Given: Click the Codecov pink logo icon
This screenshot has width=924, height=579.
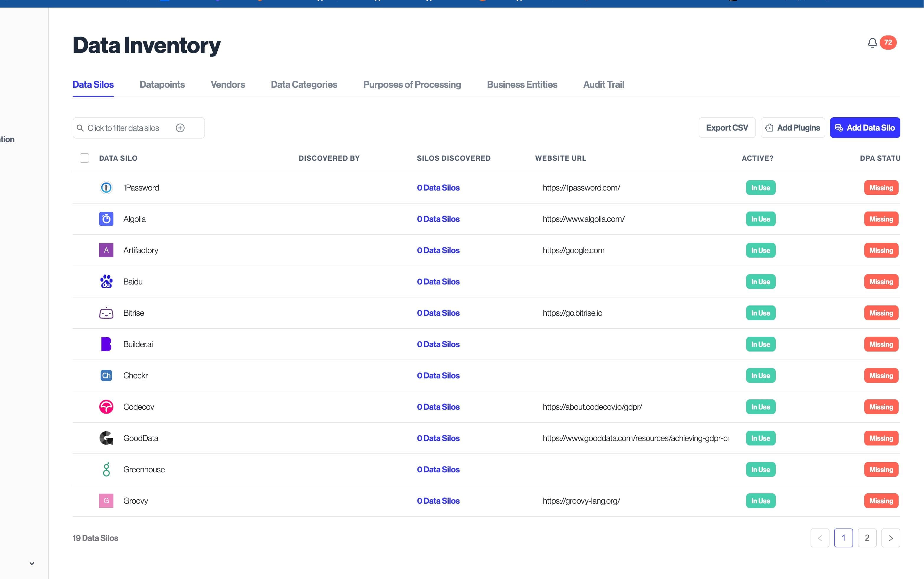Looking at the screenshot, I should click(x=106, y=407).
